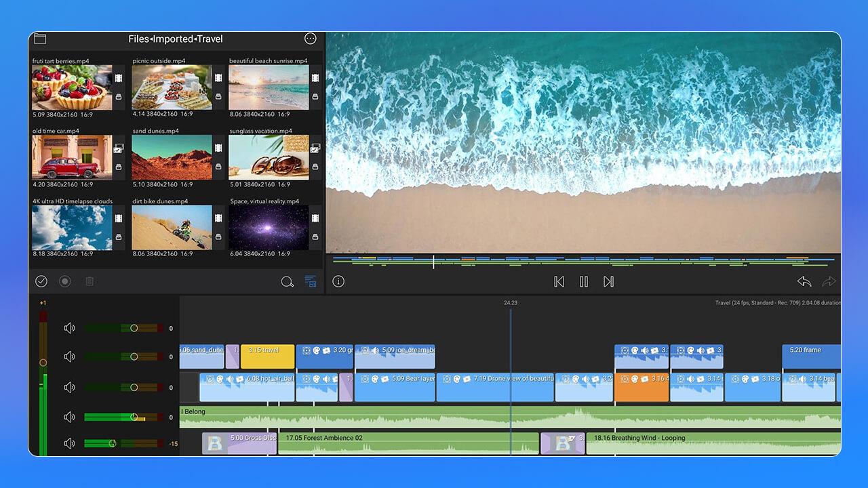The height and width of the screenshot is (488, 868).
Task: Click filmstrip icon beside sand dunes
Action: pyautogui.click(x=218, y=148)
